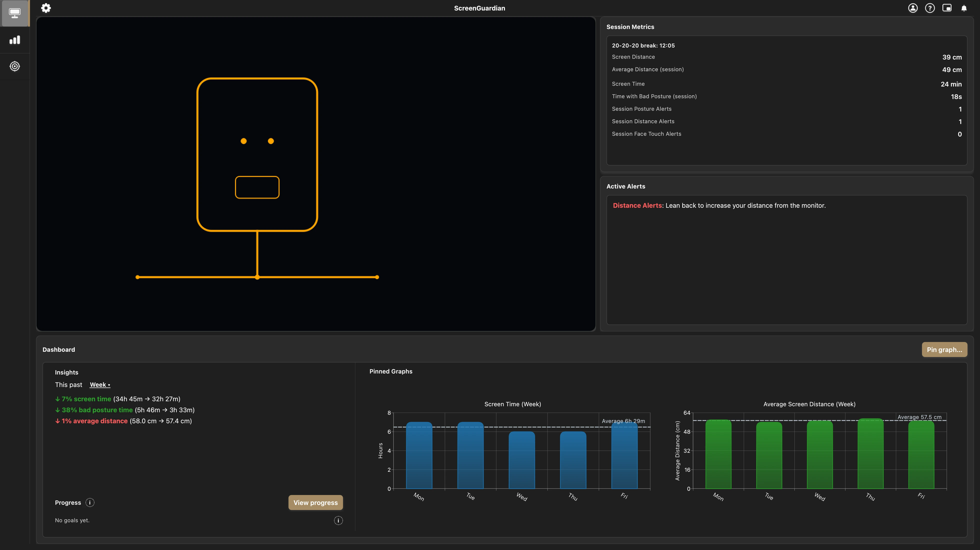Click the View progress button
Viewport: 980px width, 550px height.
(315, 502)
